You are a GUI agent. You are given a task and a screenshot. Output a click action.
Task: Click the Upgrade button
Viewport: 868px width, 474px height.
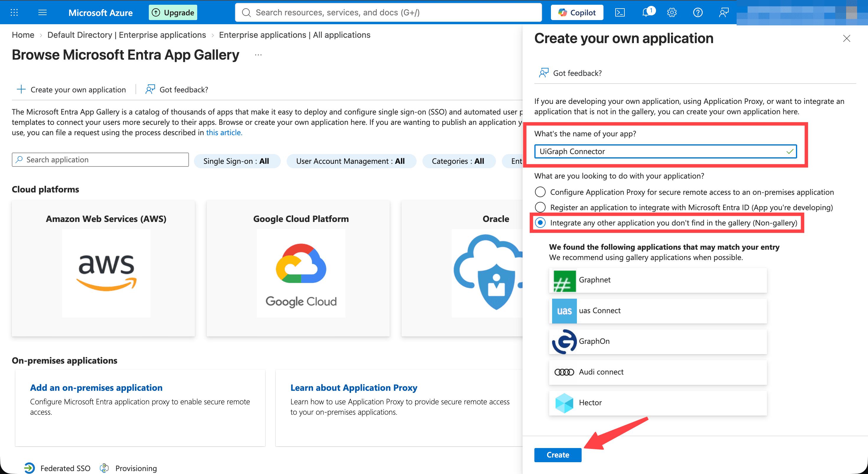coord(173,12)
